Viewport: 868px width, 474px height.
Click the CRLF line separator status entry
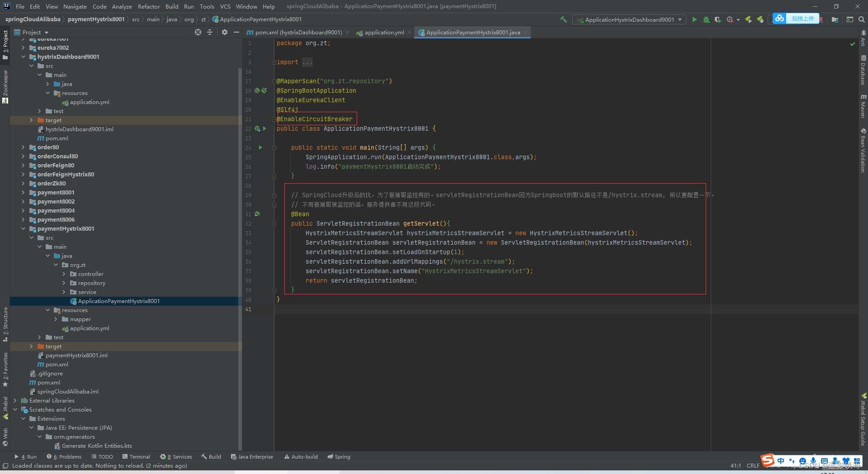(x=753, y=466)
